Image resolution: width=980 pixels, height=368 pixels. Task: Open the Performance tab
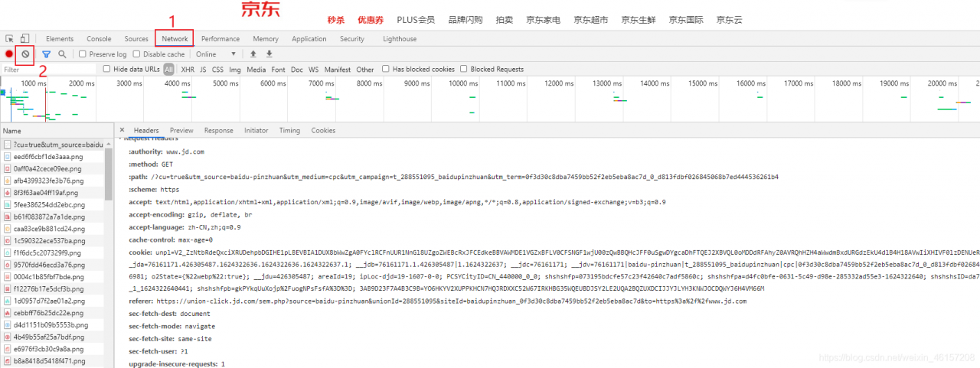tap(220, 38)
